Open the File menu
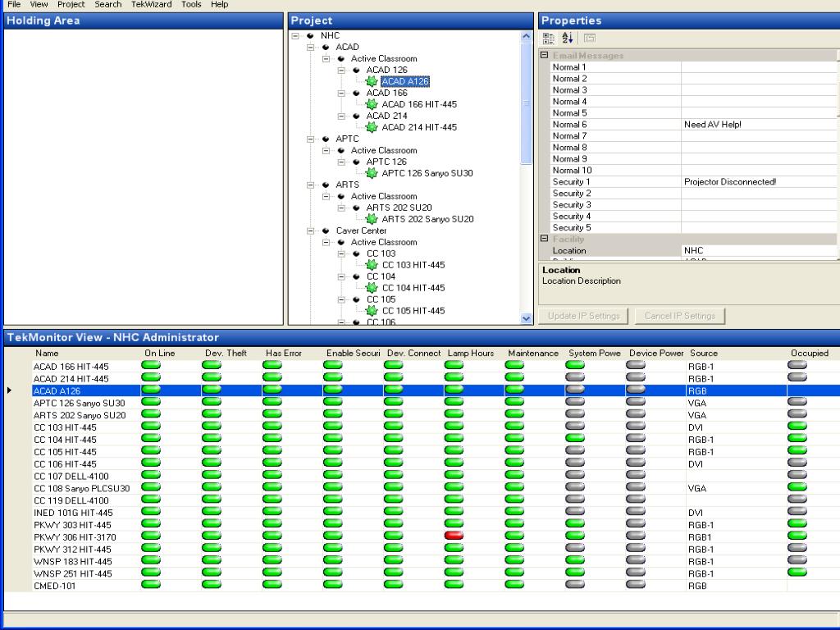The width and height of the screenshot is (840, 630). 14,4
